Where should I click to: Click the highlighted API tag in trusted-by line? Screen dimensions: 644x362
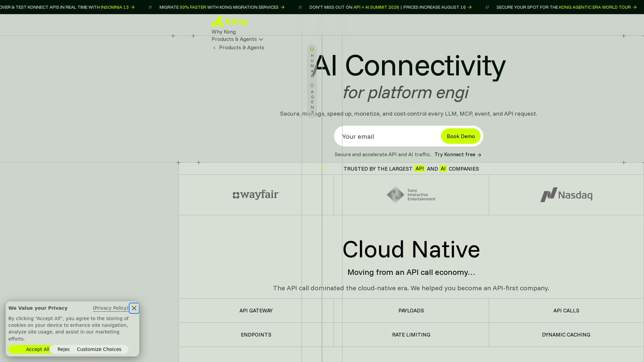420,169
